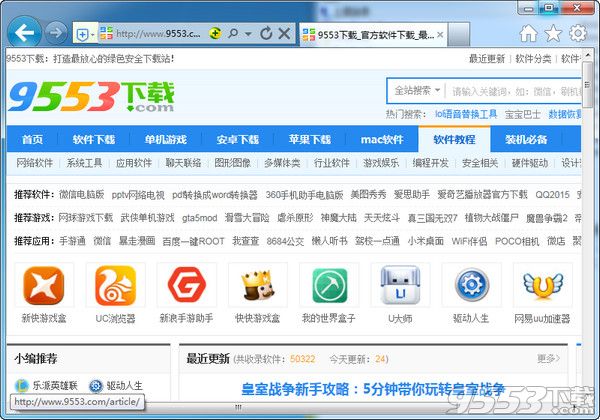The image size is (600, 420).
Task: Select the 系统工具 subcategory
Action: [x=84, y=163]
